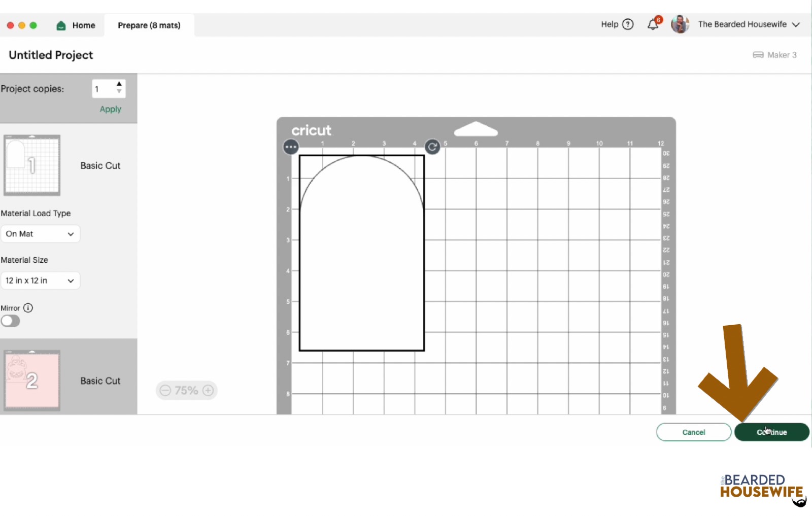The image size is (812, 516).
Task: Open the notifications bell
Action: click(653, 24)
